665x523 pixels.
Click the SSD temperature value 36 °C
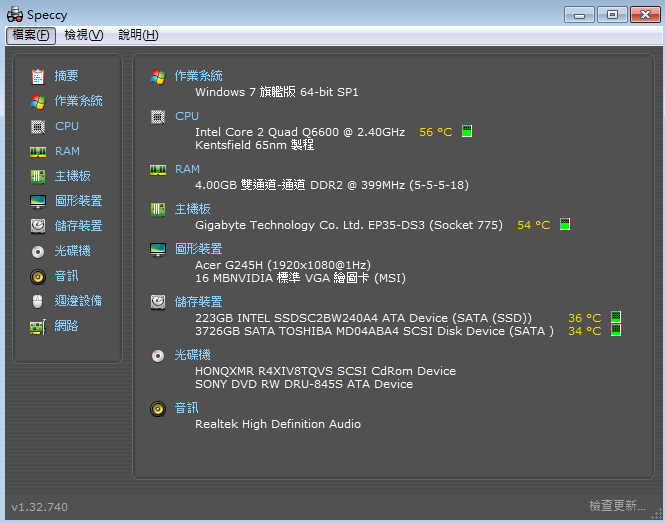coord(585,318)
